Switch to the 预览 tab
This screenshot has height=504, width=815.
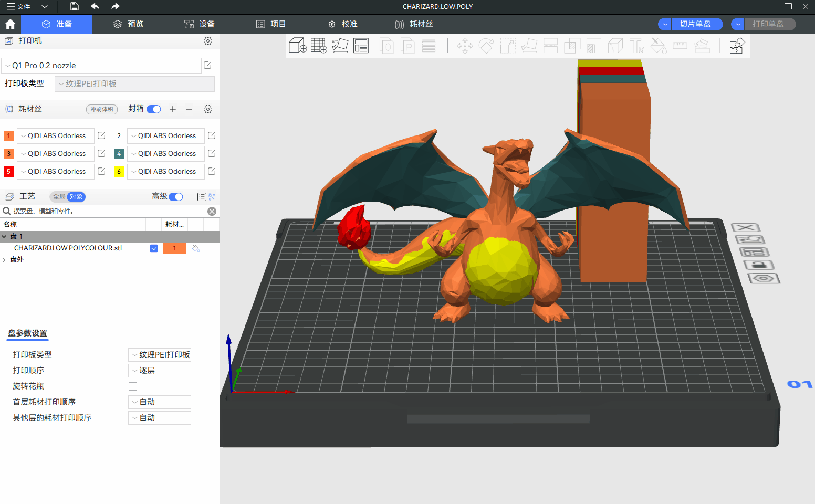pos(129,24)
